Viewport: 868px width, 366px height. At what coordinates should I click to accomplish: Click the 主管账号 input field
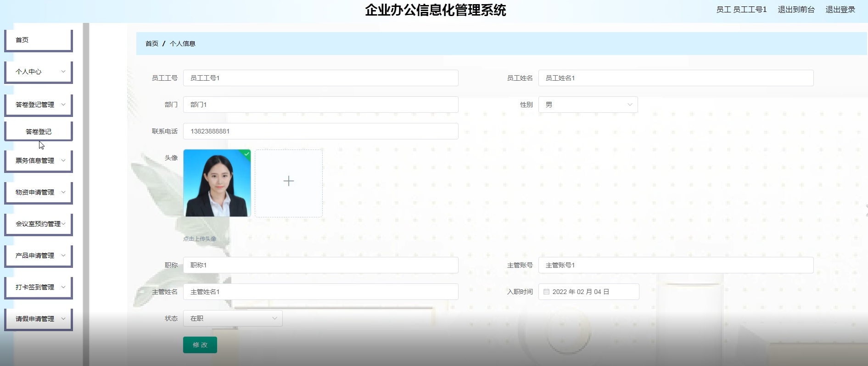pyautogui.click(x=676, y=265)
